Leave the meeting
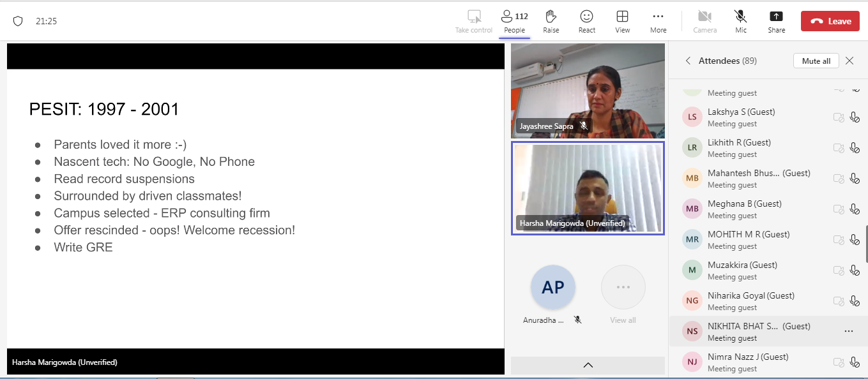868x379 pixels. [830, 21]
